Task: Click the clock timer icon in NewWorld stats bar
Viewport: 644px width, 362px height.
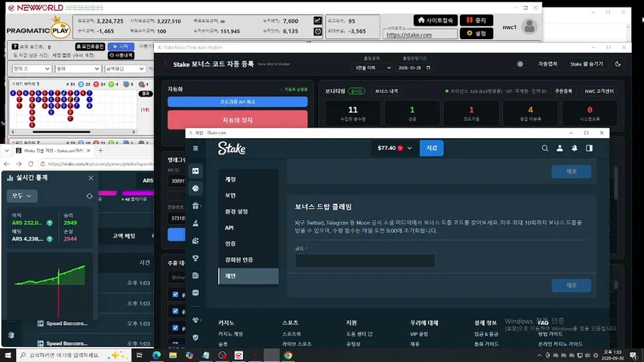Action: (x=318, y=31)
